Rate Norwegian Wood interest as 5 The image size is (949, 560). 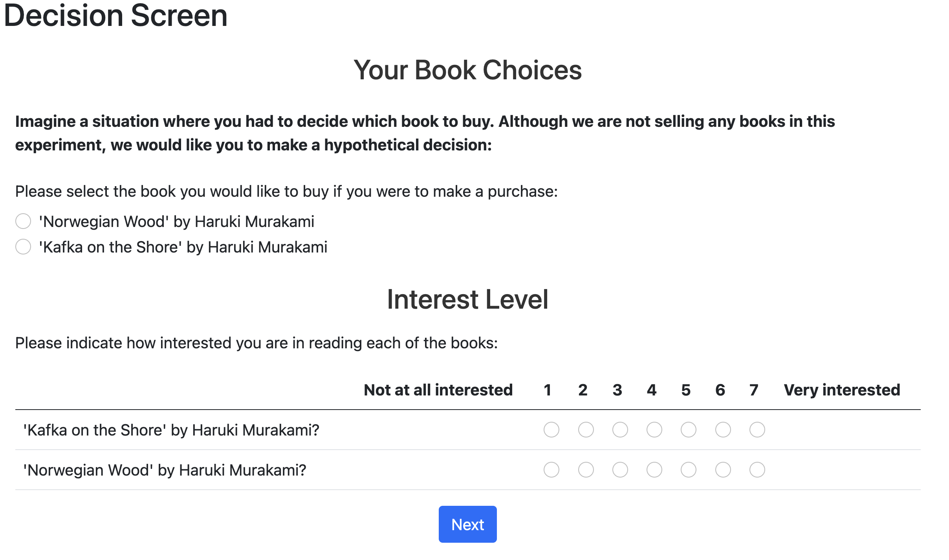coord(688,470)
